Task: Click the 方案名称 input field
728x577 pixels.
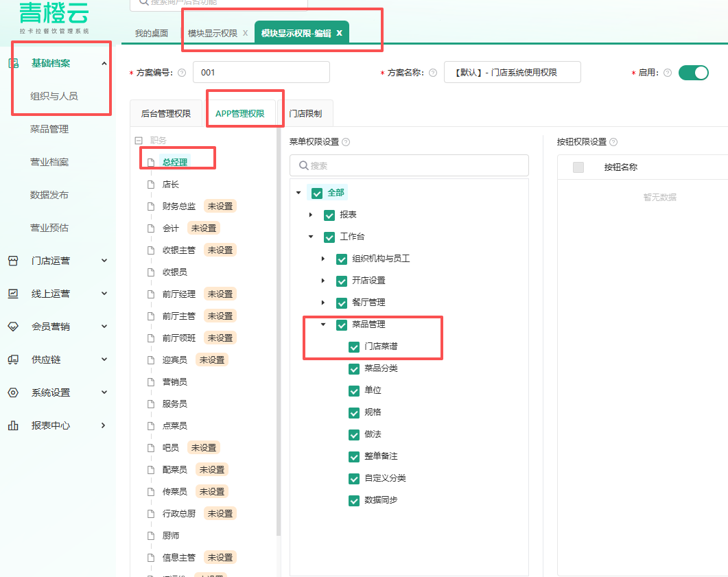Action: click(512, 73)
